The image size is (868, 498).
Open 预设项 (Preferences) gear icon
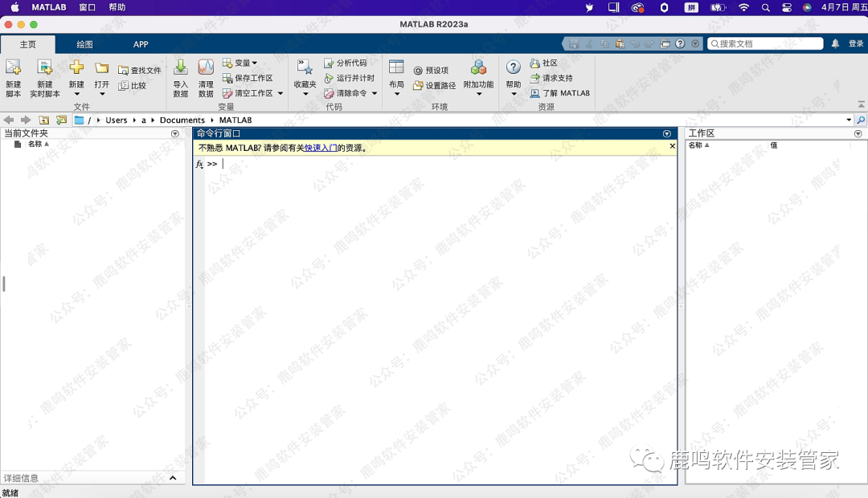click(418, 71)
